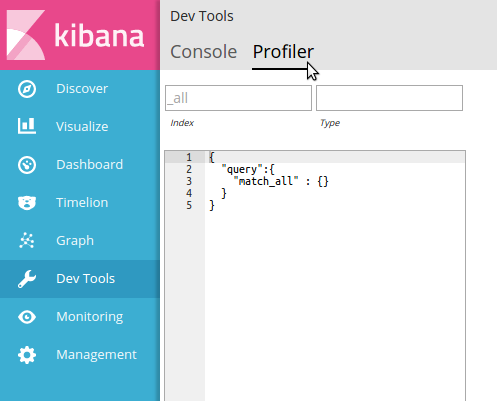Open Discover via compass icon
497x401 pixels.
(x=27, y=89)
